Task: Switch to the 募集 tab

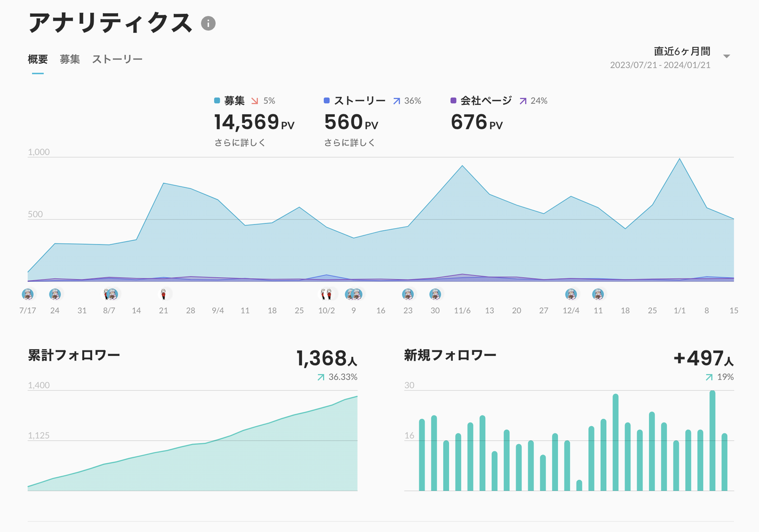Action: pyautogui.click(x=70, y=60)
